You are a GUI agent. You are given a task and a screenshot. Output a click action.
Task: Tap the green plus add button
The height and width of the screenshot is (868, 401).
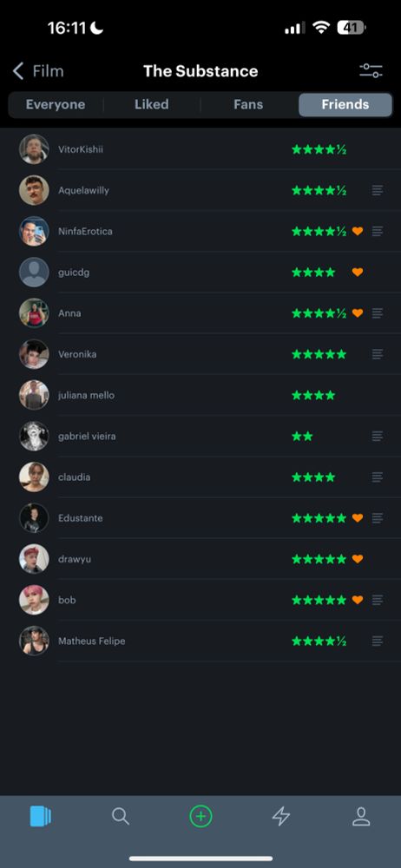[200, 816]
